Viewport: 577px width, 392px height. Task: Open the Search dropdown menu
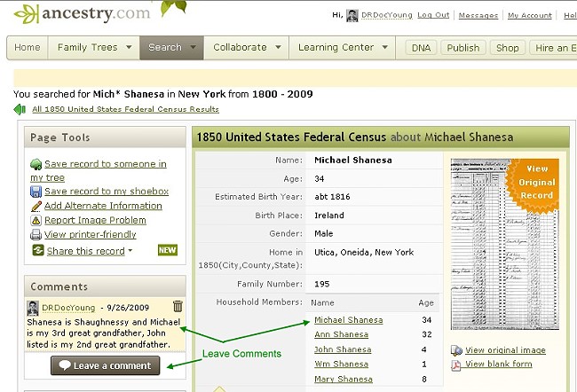pyautogui.click(x=171, y=47)
